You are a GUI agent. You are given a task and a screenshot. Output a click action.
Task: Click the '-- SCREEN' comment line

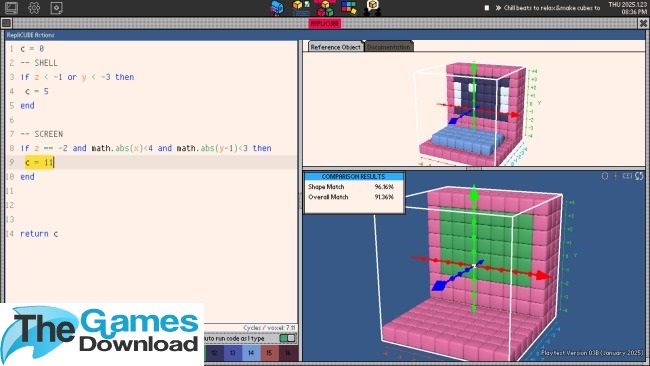(x=42, y=134)
